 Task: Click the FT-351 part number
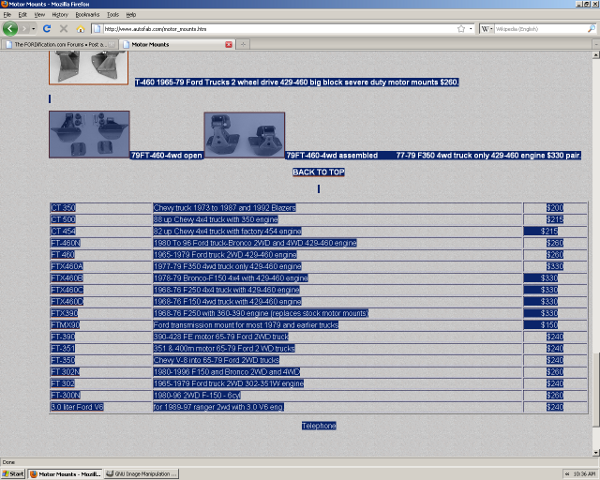(x=63, y=349)
